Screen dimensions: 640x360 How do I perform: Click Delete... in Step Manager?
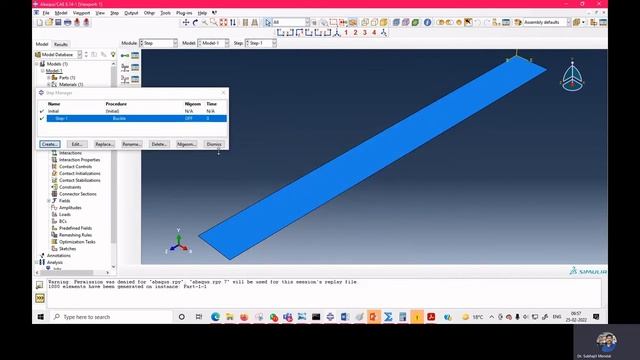pos(159,144)
